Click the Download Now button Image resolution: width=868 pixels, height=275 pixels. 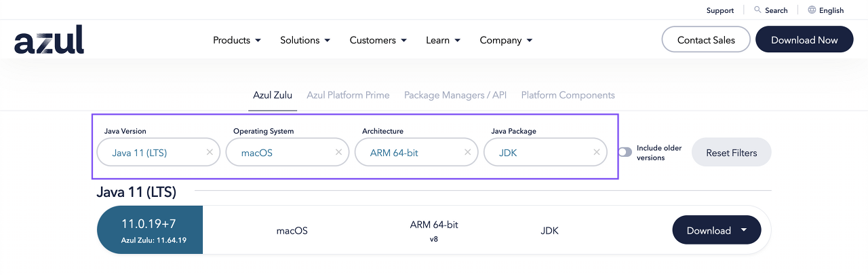coord(804,40)
